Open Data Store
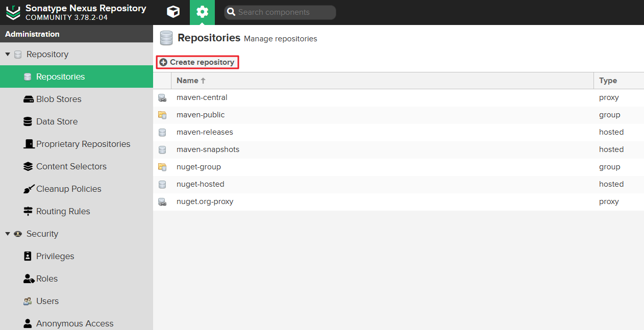644x330 pixels. point(77,121)
